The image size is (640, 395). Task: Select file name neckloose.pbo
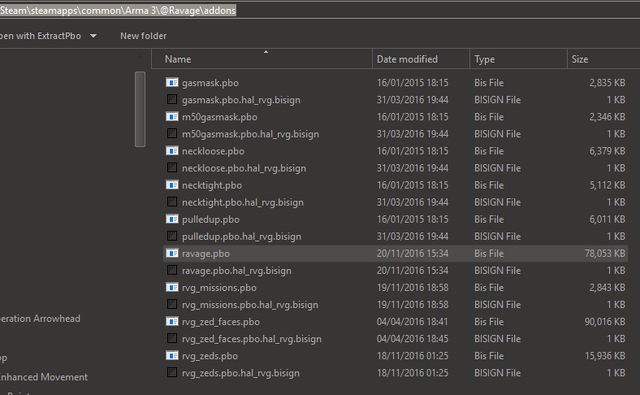[213, 151]
